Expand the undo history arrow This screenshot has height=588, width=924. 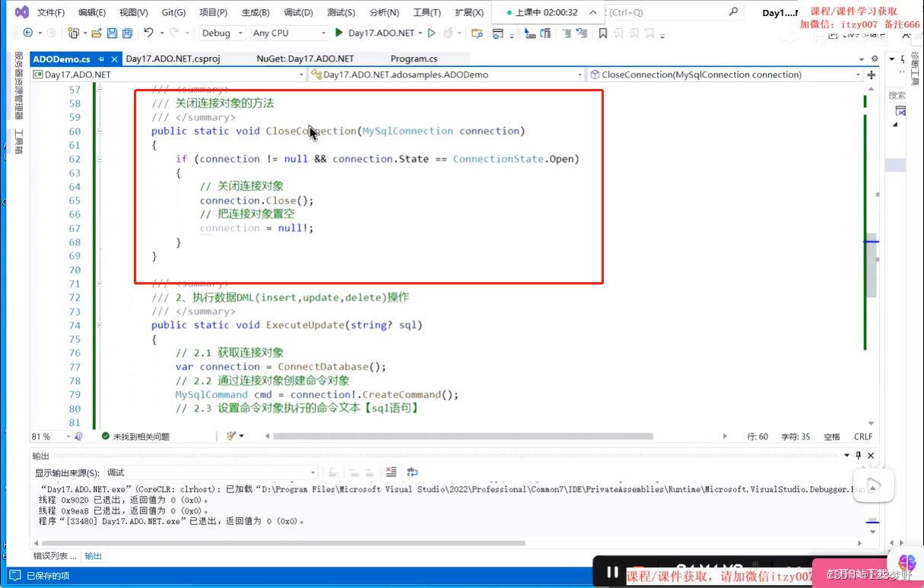160,33
